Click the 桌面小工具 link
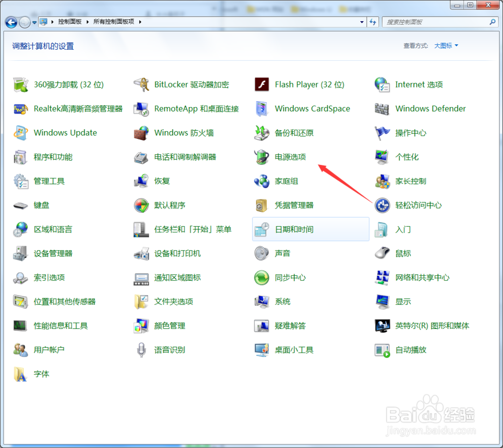Screen dimensions: 503x448 [x=294, y=350]
